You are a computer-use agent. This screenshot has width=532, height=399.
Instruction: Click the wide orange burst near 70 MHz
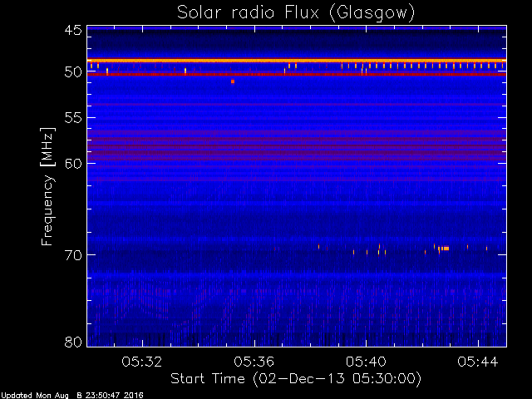(x=445, y=249)
